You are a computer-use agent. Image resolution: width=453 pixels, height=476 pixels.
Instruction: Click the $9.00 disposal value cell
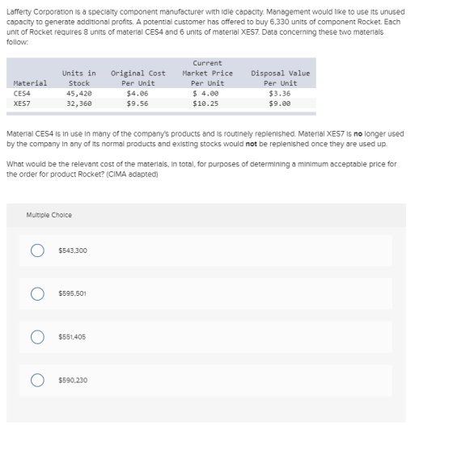(280, 103)
